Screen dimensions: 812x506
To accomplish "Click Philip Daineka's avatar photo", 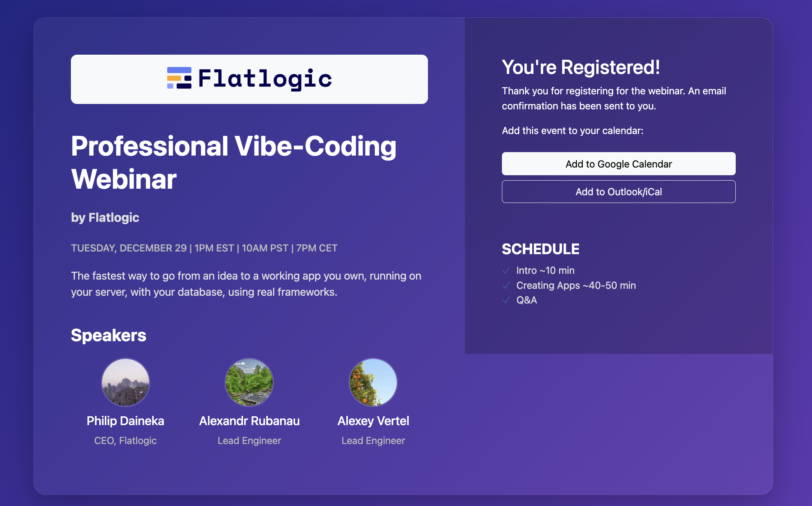I will click(x=126, y=382).
